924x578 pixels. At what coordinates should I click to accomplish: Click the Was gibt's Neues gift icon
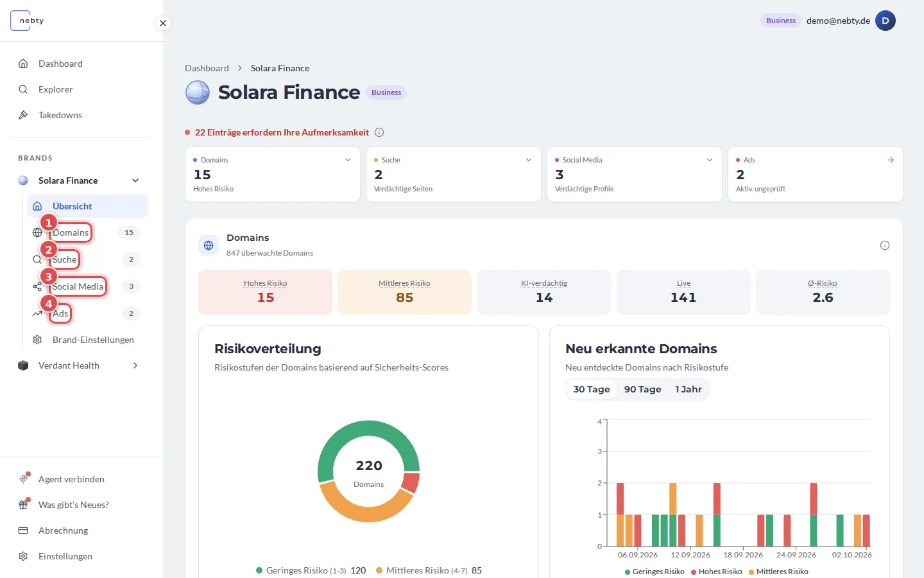pos(24,505)
